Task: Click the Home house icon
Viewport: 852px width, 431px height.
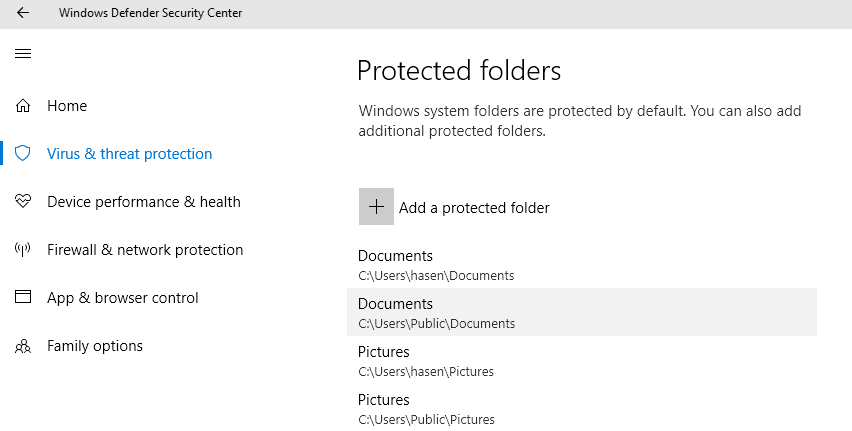Action: [x=23, y=106]
